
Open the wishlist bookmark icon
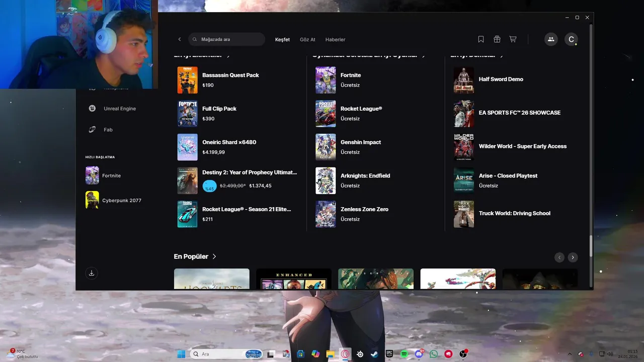pos(481,39)
